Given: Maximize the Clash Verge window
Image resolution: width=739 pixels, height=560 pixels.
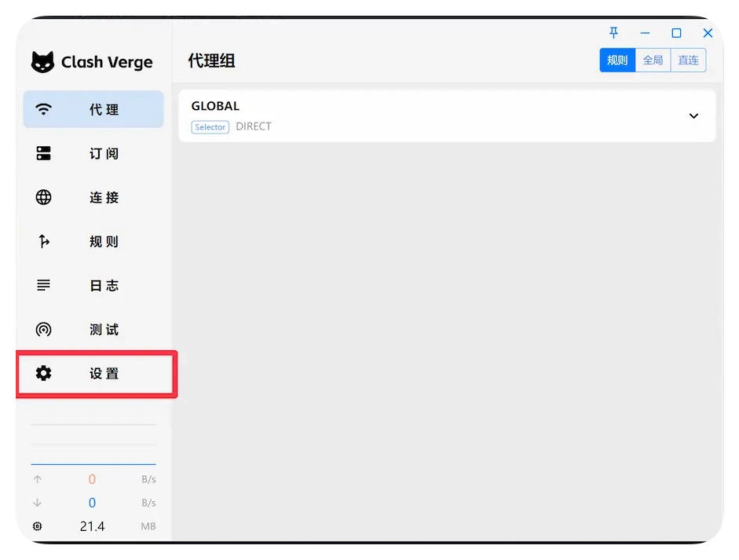Looking at the screenshot, I should pos(676,33).
